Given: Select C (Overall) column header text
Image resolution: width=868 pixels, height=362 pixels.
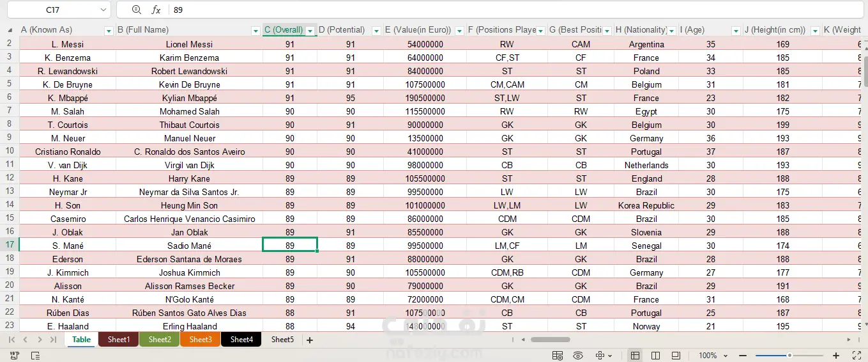Looking at the screenshot, I should pos(284,30).
